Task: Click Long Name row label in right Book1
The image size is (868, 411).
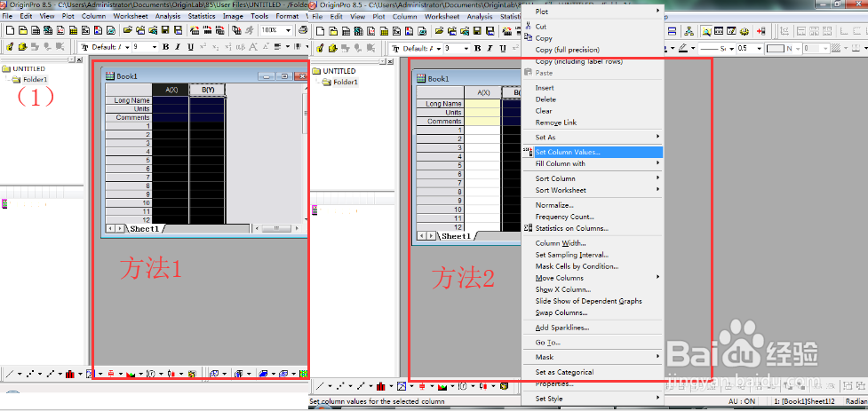Action: tap(441, 104)
